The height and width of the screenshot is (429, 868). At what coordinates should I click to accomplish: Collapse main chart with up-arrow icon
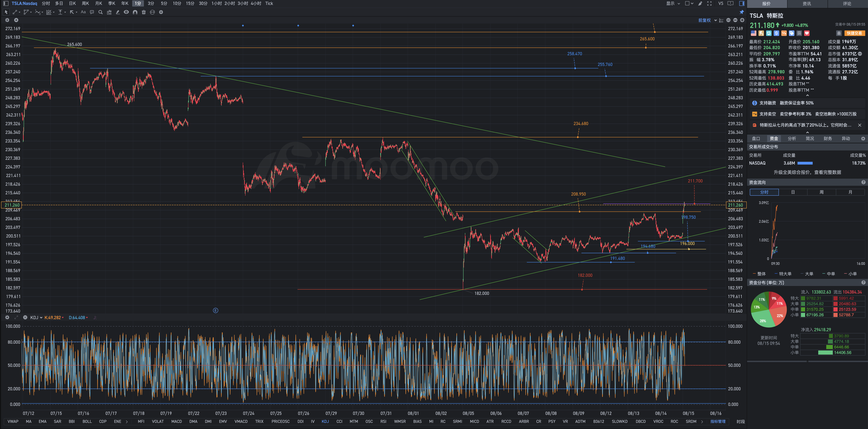(16, 20)
